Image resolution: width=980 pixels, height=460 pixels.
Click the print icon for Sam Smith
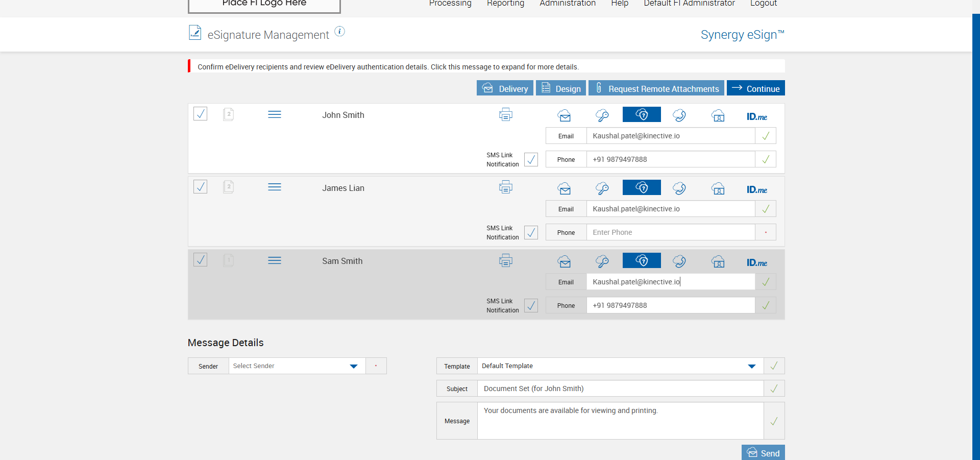pos(506,260)
